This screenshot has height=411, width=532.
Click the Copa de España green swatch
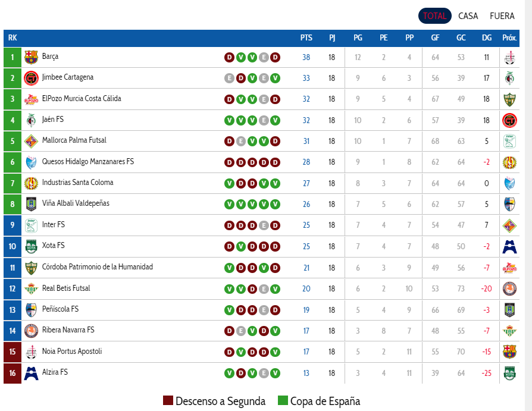pyautogui.click(x=283, y=400)
